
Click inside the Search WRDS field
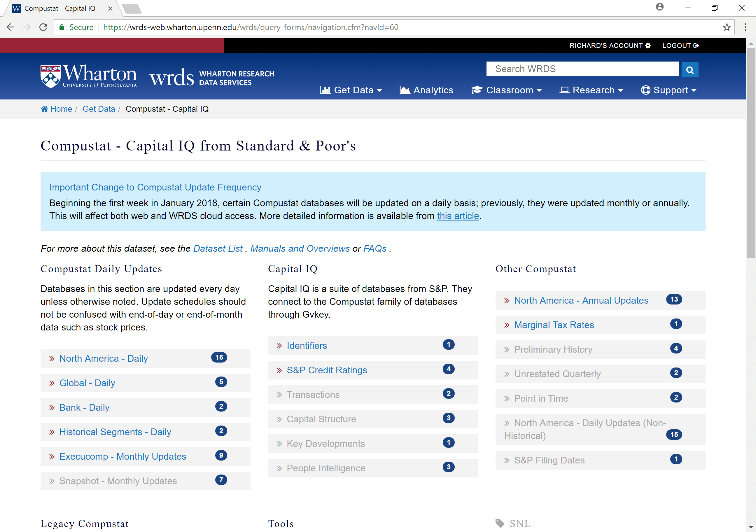582,69
